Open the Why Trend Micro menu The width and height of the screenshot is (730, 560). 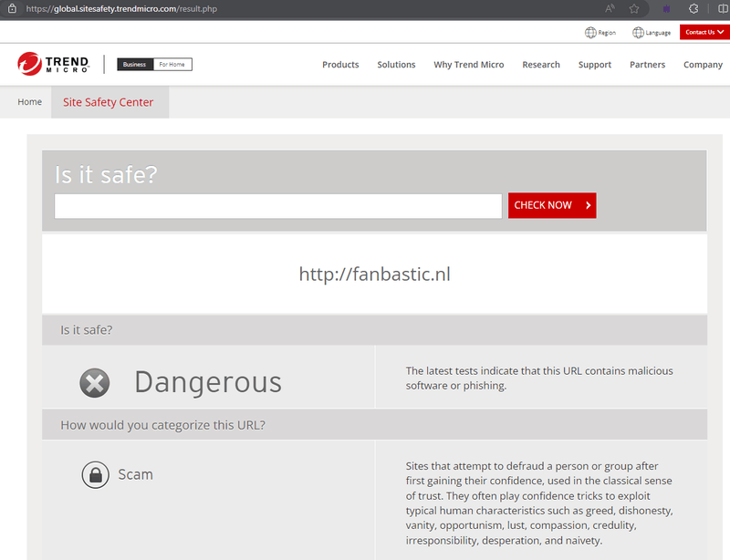469,65
